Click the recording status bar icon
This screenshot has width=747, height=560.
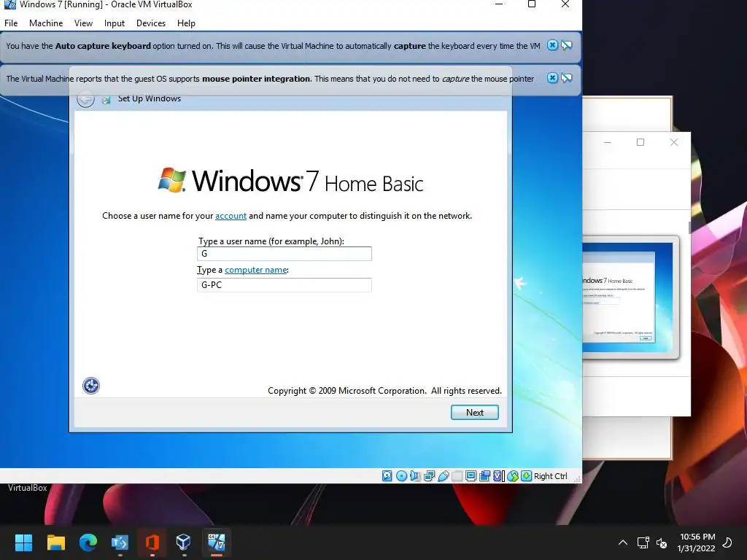pyautogui.click(x=484, y=475)
